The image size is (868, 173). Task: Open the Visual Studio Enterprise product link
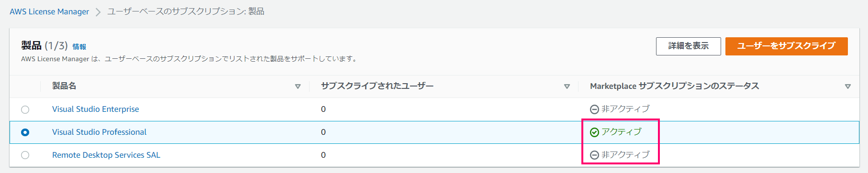[96, 109]
